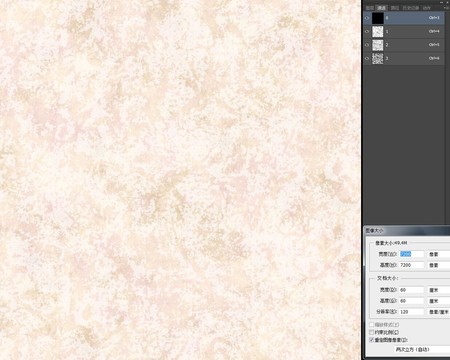This screenshot has height=360, width=450.
Task: Open resolution unit dropdown 像素/厘米
Action: tap(439, 312)
